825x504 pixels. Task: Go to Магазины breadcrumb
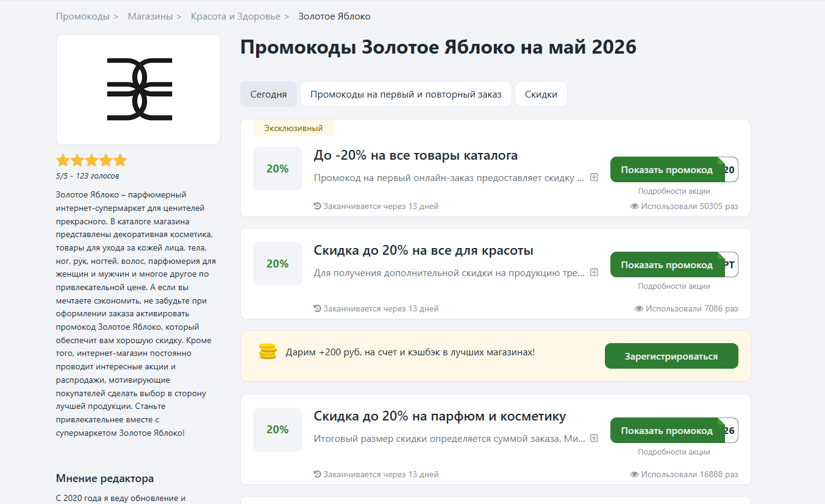(x=150, y=16)
